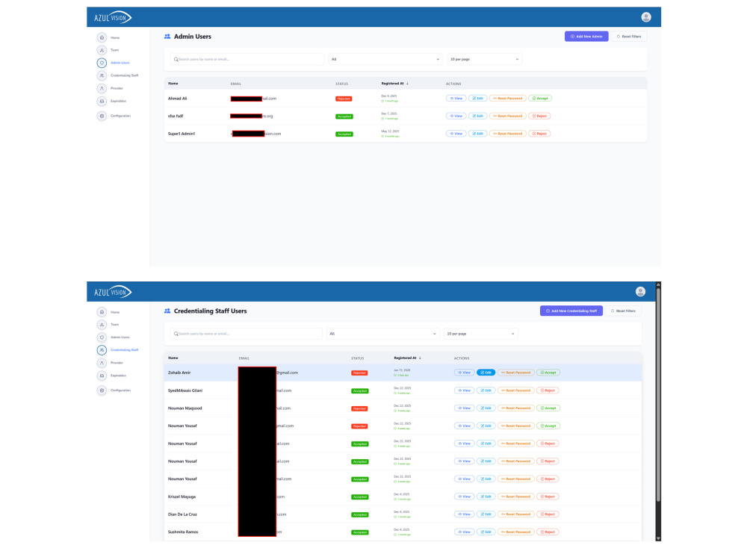
Task: Select Provider menu label on Admin Users page
Action: coord(117,89)
